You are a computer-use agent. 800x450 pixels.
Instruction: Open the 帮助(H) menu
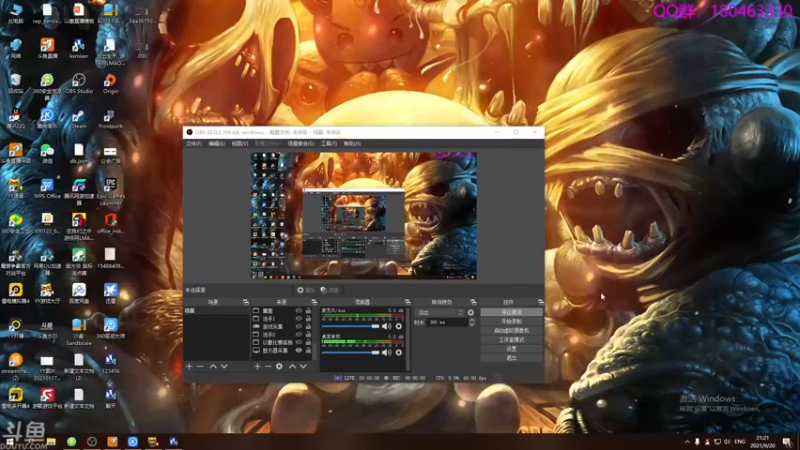coord(352,144)
